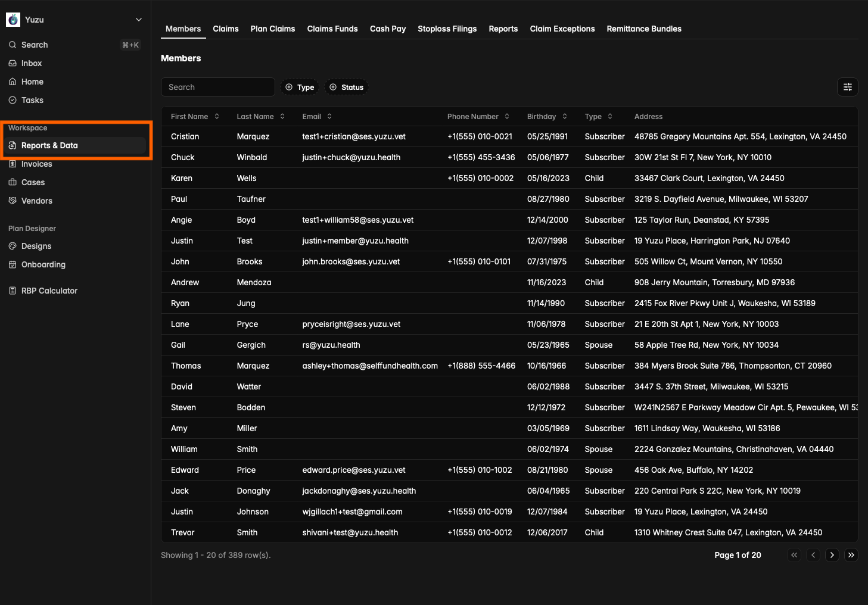The width and height of the screenshot is (868, 605).
Task: Open Cases link in sidebar
Action: (x=33, y=182)
